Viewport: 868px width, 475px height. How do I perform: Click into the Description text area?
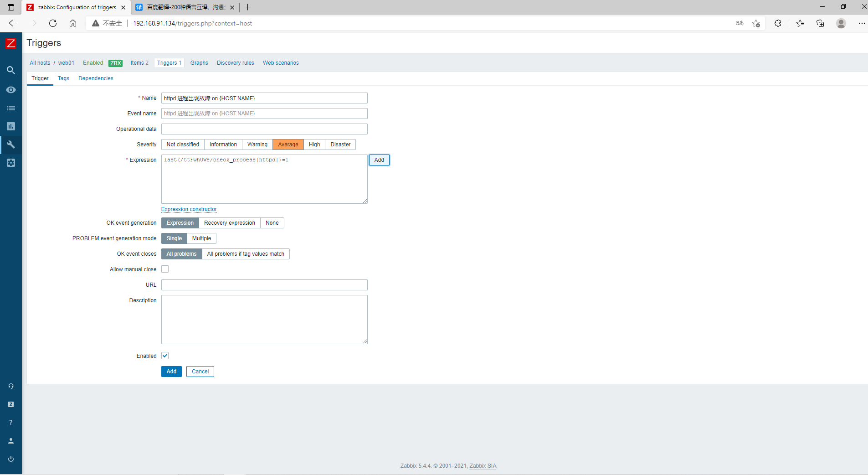(x=264, y=320)
